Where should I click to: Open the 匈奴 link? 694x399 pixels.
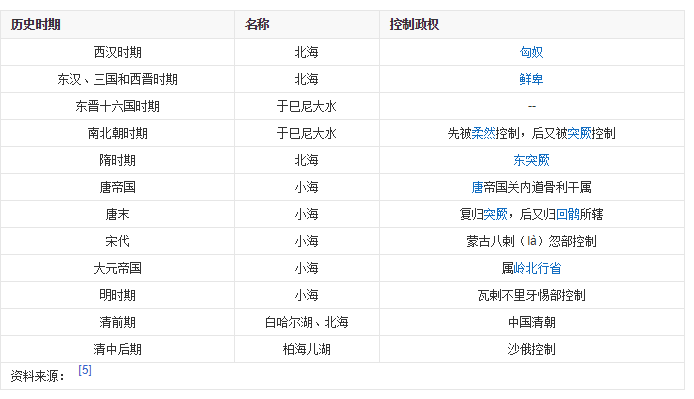click(x=531, y=52)
